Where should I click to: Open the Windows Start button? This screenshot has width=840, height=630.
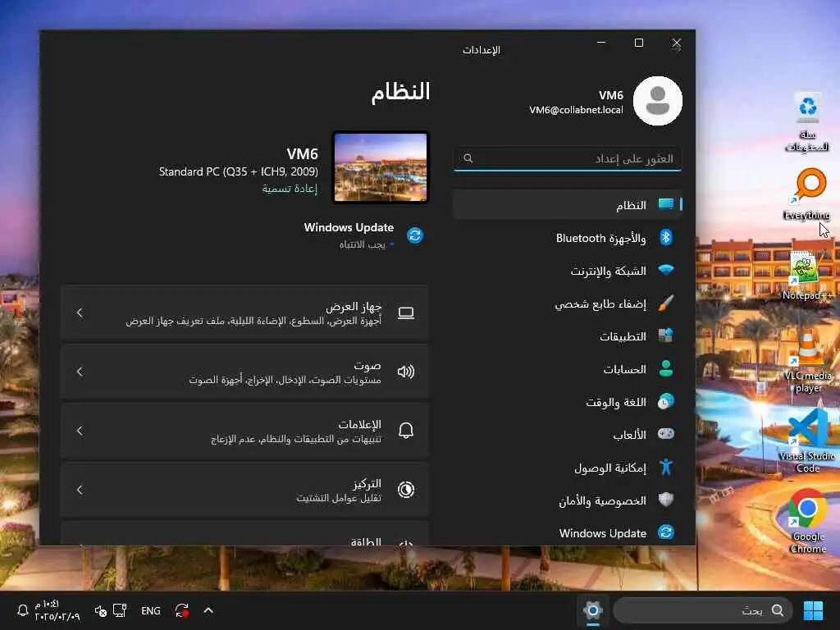[813, 610]
